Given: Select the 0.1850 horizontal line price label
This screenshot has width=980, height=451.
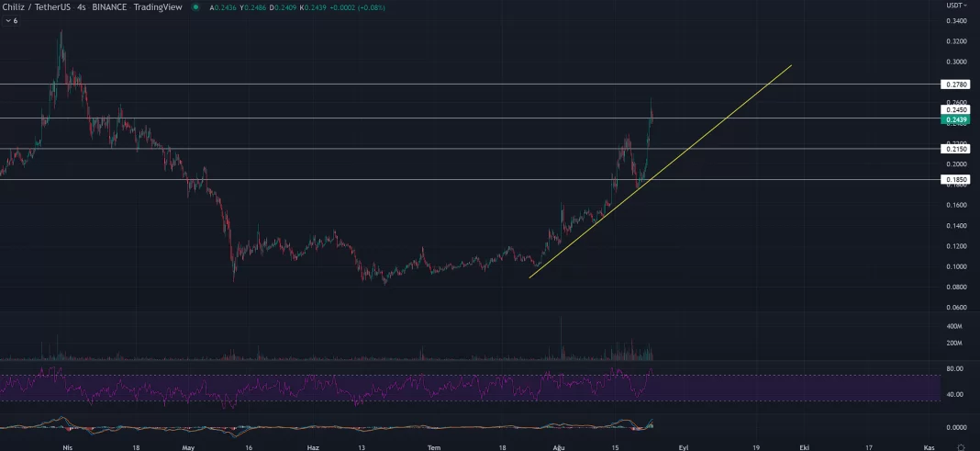Looking at the screenshot, I should tap(955, 180).
